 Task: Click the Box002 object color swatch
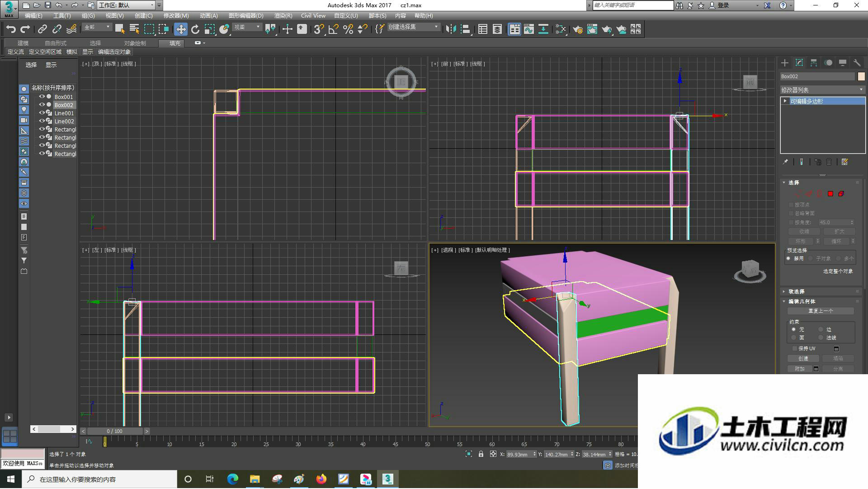pyautogui.click(x=861, y=76)
